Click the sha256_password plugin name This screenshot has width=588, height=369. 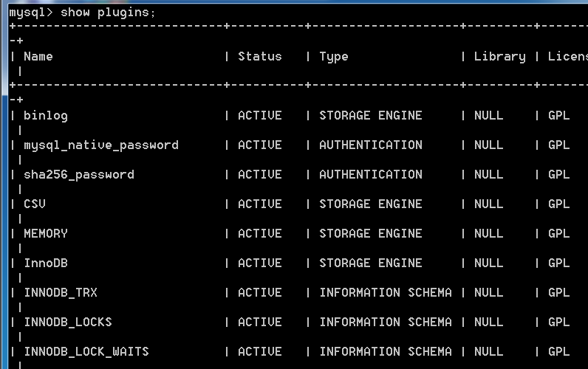[79, 175]
